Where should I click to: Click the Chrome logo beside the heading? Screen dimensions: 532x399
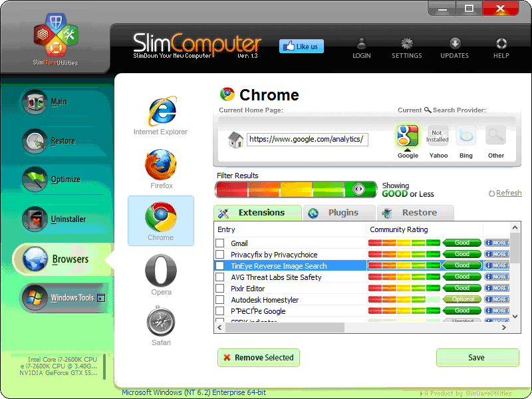227,94
